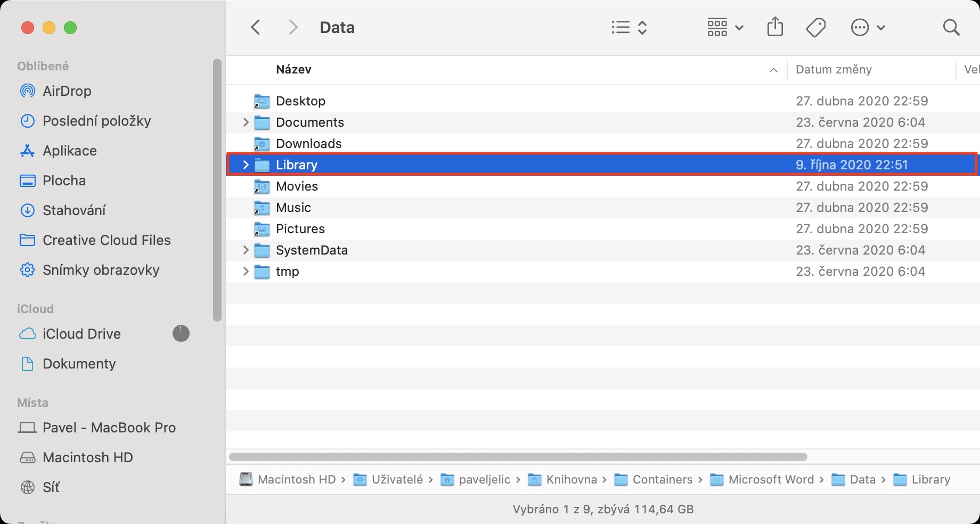Screen dimensions: 980x524
Task: Open the Tags toolbar icon
Action: pos(815,27)
